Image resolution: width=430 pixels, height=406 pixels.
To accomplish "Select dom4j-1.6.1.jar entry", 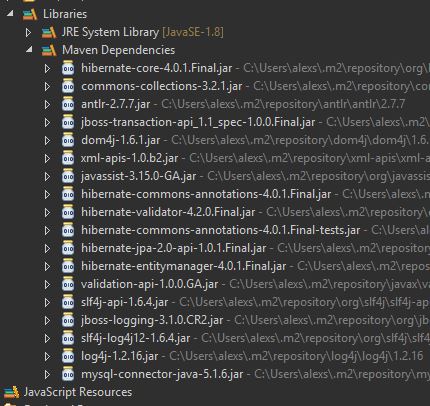I will click(x=121, y=140).
